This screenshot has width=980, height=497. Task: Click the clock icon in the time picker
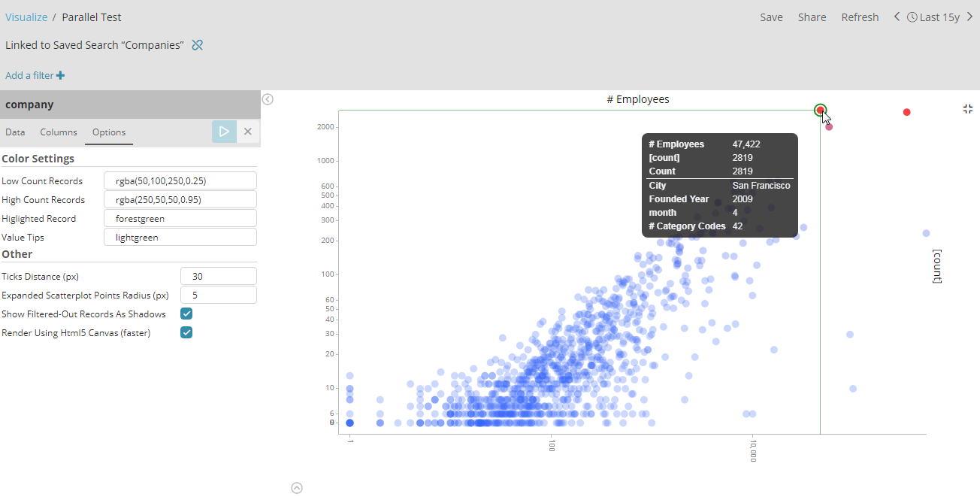tap(911, 16)
